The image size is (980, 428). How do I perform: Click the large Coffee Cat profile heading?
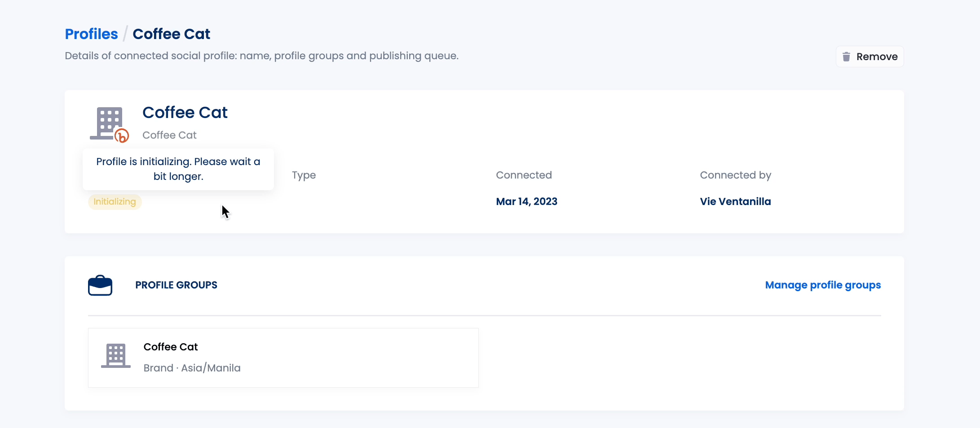coord(185,113)
